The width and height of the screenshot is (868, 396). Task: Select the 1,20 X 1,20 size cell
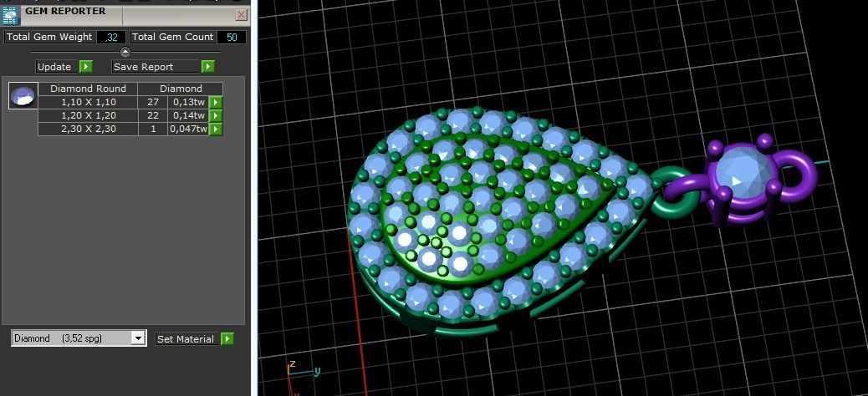pos(88,115)
